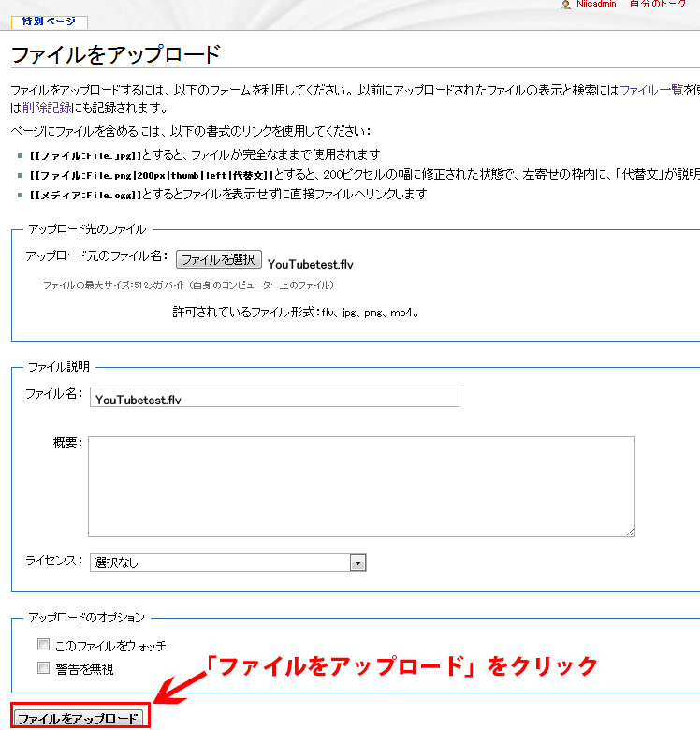This screenshot has height=730, width=700.
Task: Click the ライセンス dropdown arrow button
Action: click(357, 562)
